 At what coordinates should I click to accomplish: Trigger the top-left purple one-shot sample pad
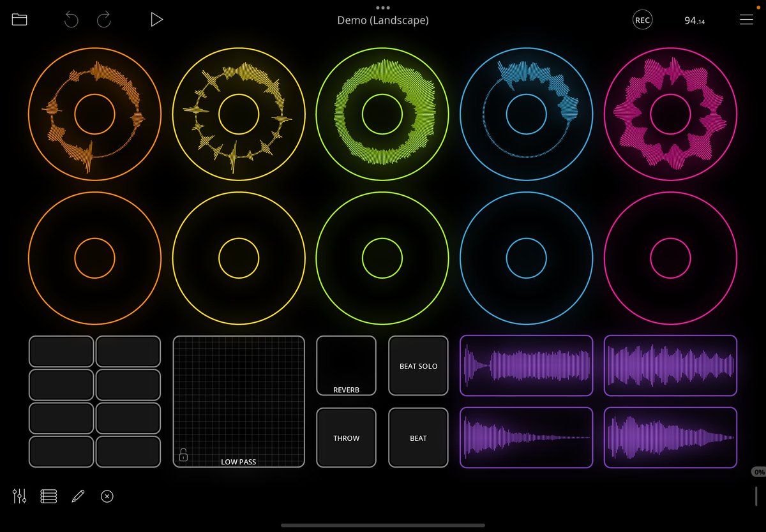(527, 366)
